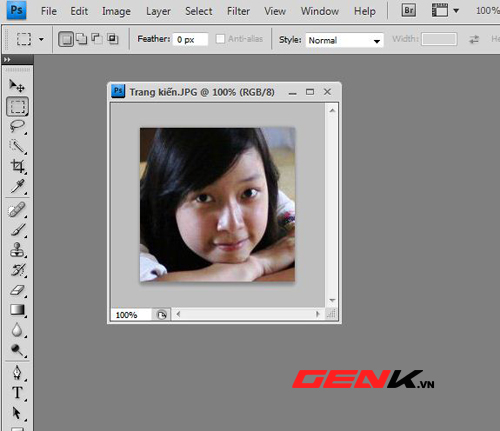Open the File menu

pos(49,11)
